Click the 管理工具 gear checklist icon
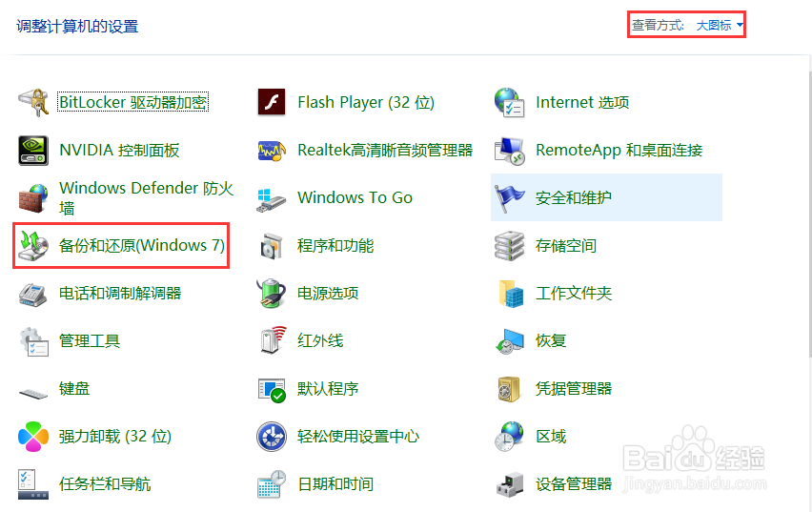 33,341
